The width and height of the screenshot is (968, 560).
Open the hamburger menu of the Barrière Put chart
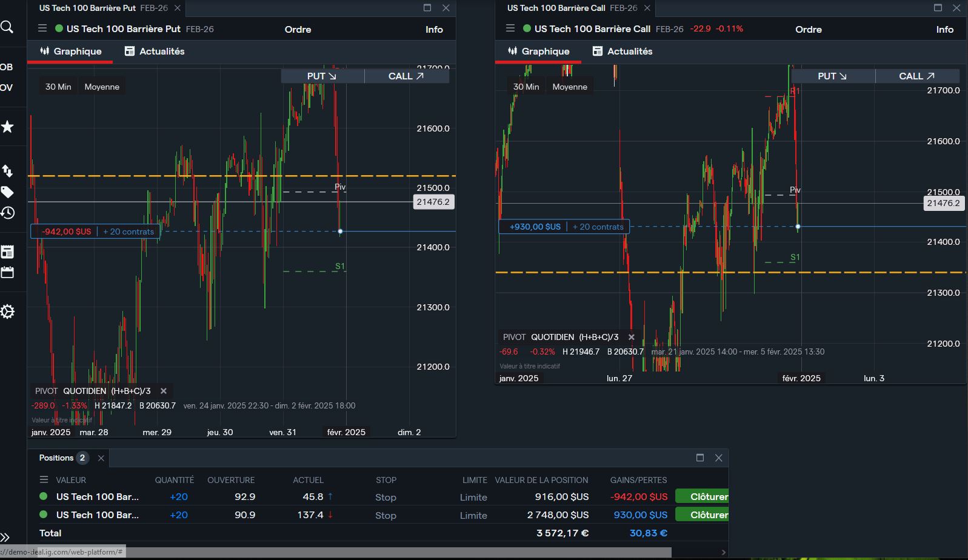42,28
